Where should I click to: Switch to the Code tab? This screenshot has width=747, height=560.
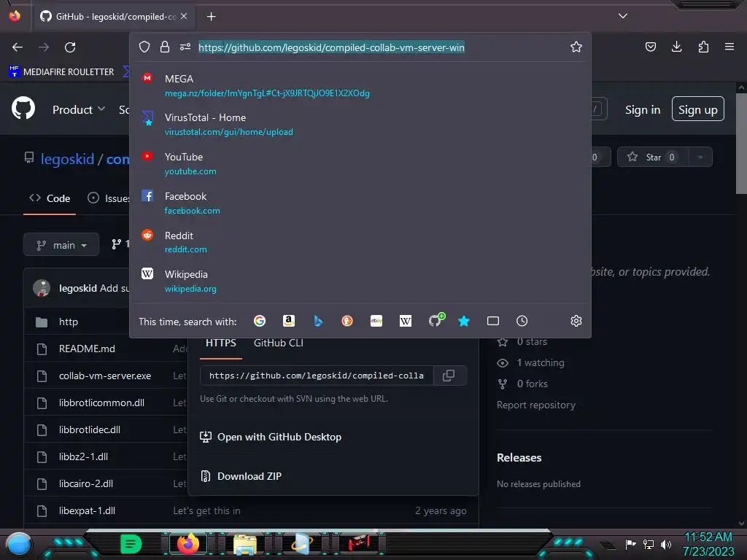pos(50,198)
